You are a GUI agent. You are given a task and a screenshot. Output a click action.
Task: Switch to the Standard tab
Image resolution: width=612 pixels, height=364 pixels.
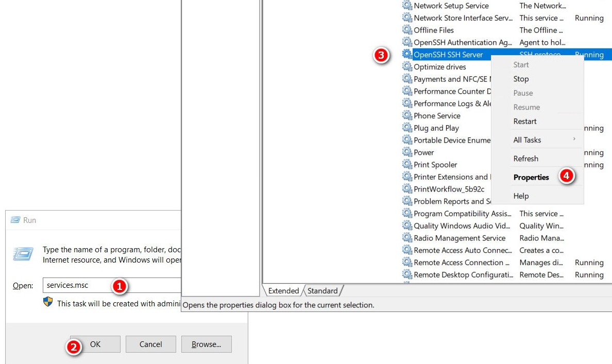click(x=322, y=291)
